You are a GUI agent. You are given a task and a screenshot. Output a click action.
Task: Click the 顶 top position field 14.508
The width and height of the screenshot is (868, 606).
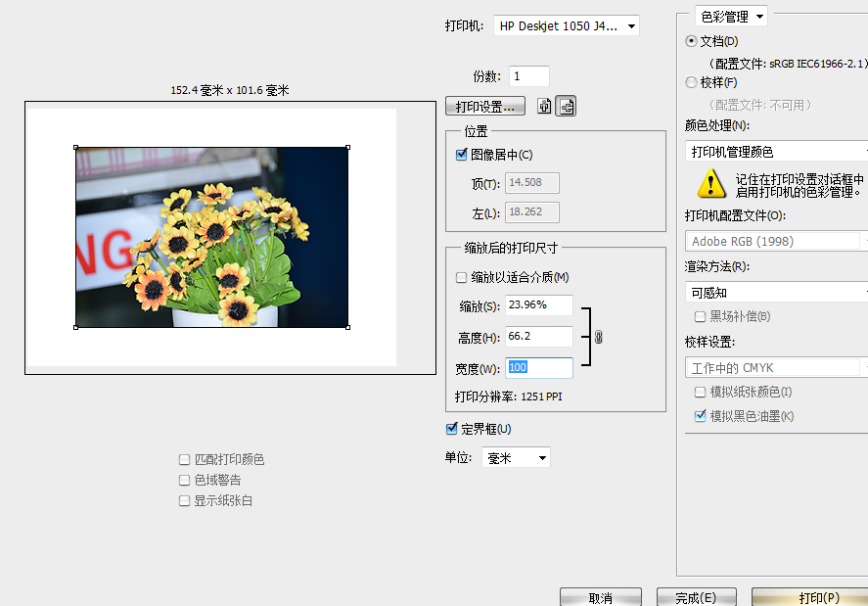point(532,183)
